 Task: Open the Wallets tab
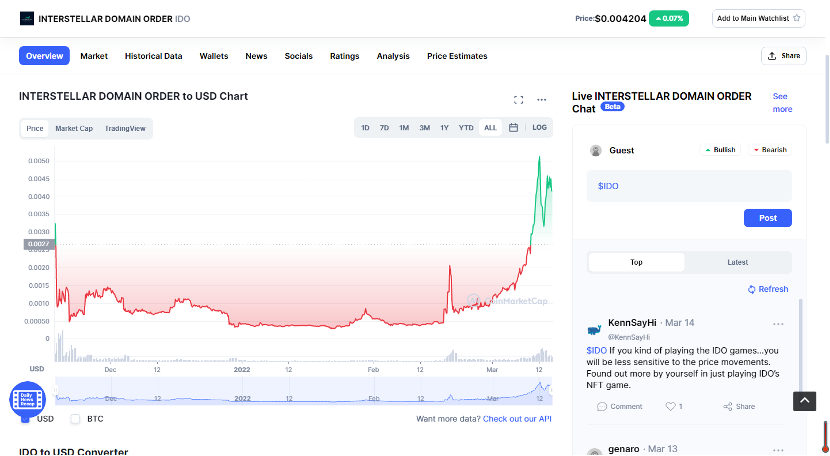pyautogui.click(x=214, y=56)
